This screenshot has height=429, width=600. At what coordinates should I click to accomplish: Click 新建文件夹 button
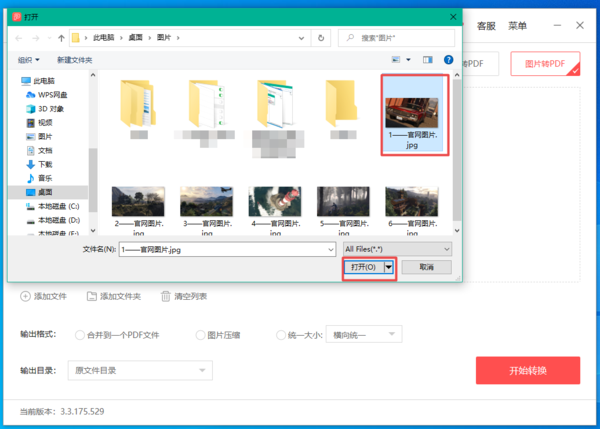click(x=75, y=60)
